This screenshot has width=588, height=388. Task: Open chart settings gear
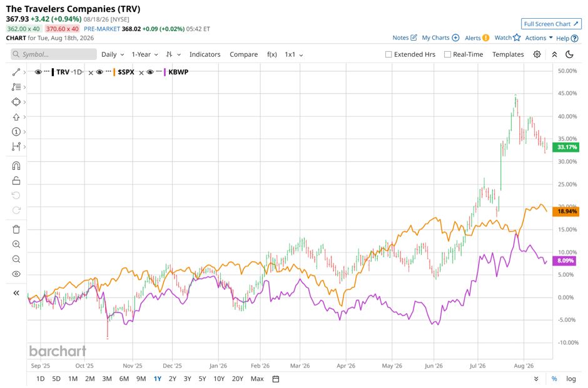tap(537, 54)
